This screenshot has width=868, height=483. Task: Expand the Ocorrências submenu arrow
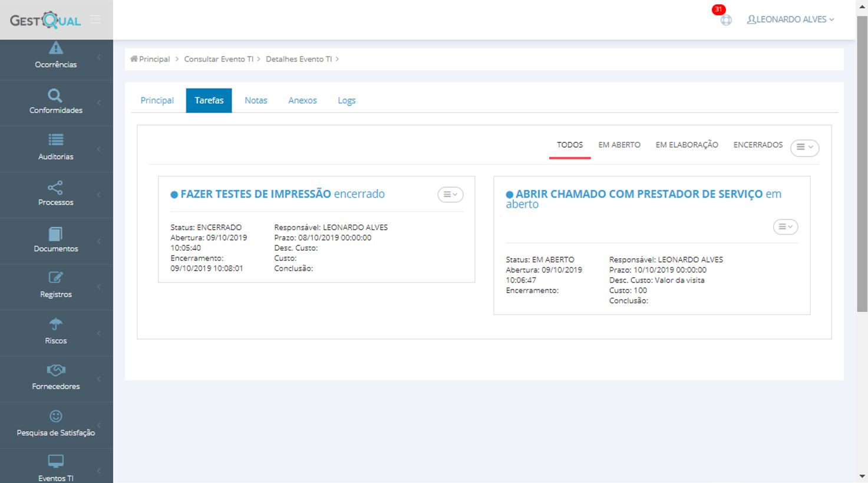[98, 57]
